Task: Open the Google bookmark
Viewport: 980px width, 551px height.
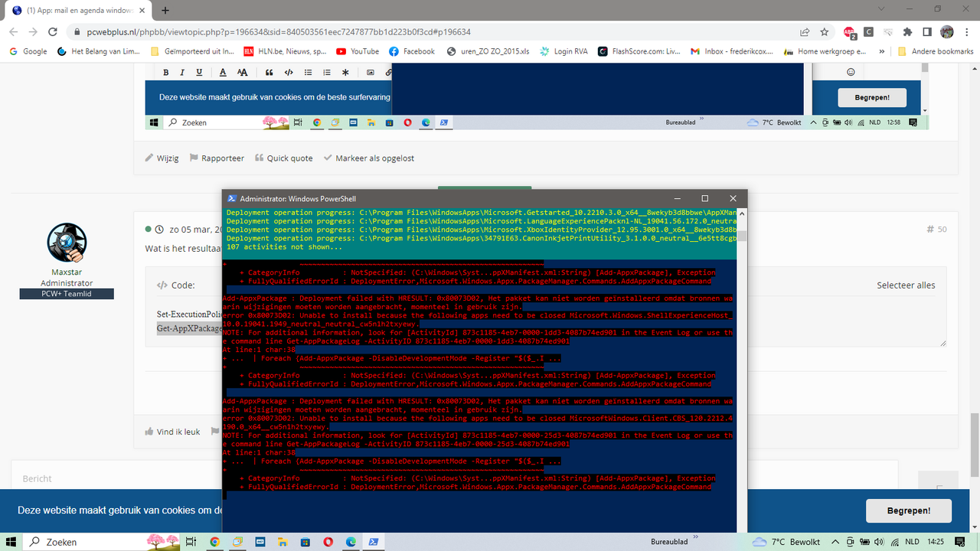Action: (x=28, y=51)
